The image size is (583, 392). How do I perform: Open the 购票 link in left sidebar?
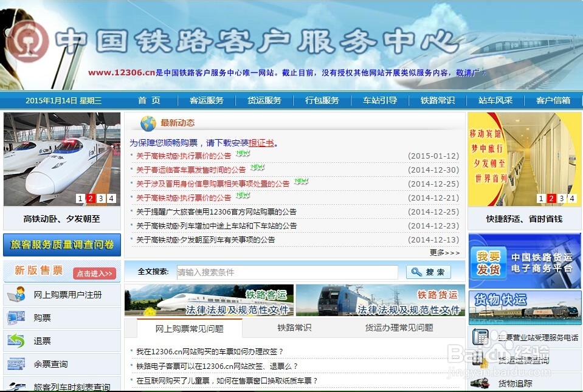(x=42, y=318)
